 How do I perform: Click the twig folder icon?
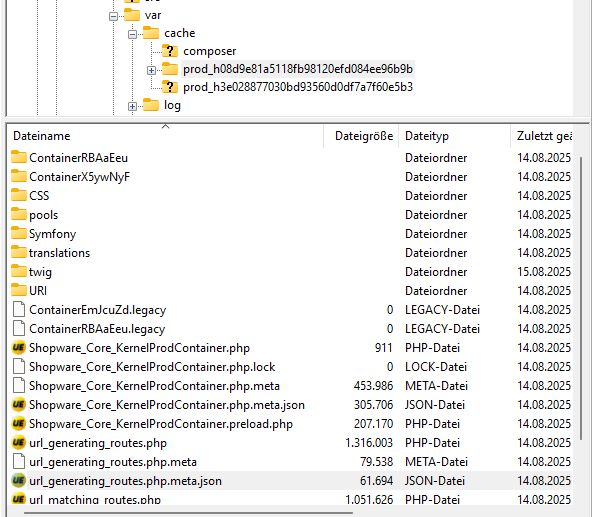18,271
